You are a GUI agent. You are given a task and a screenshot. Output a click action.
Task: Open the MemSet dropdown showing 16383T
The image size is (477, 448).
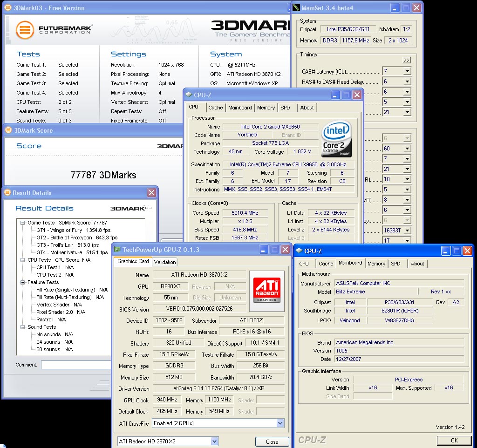[407, 230]
